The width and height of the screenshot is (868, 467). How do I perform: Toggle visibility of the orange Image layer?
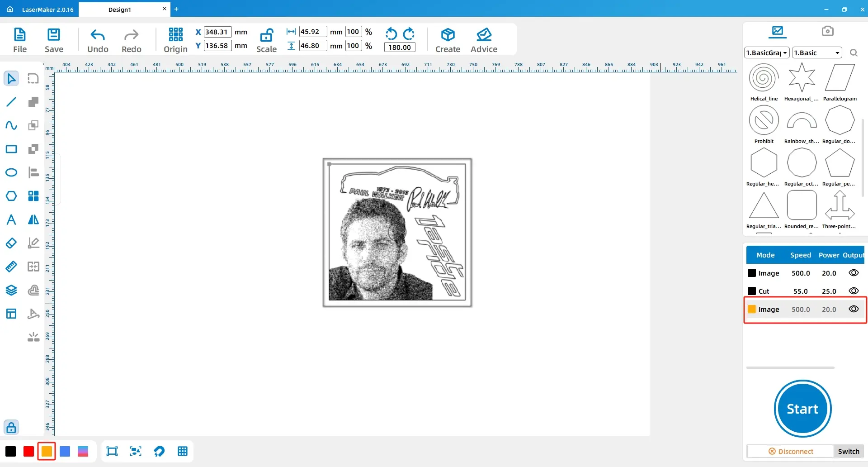pos(854,309)
